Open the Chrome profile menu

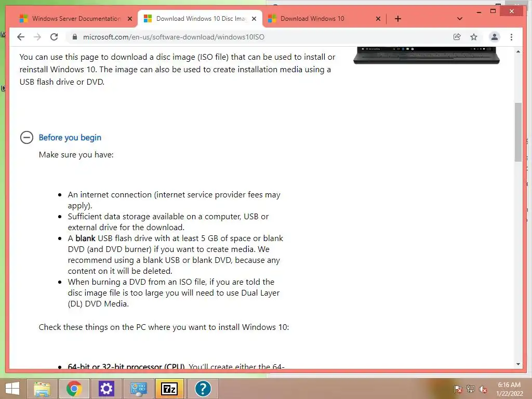pos(495,37)
